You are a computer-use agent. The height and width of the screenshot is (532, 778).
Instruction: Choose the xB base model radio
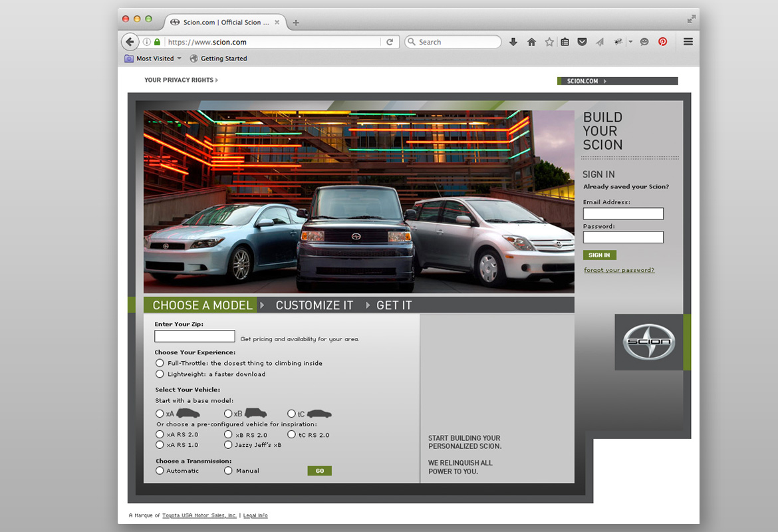228,414
